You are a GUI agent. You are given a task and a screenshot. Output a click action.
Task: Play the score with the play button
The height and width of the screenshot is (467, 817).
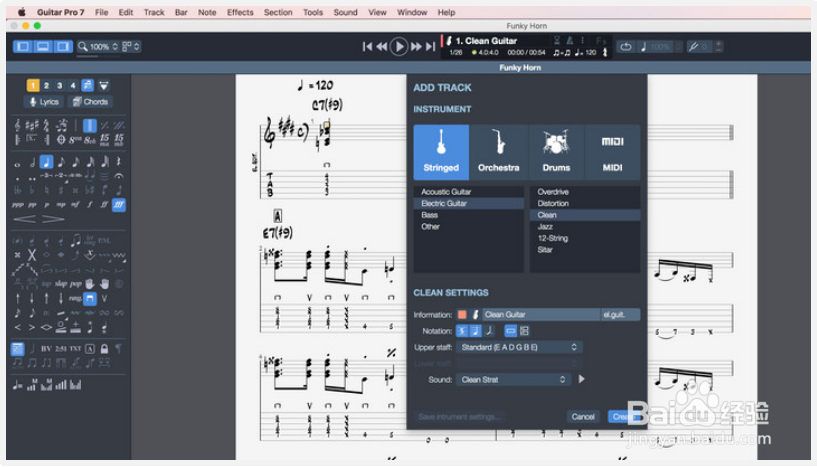point(399,46)
